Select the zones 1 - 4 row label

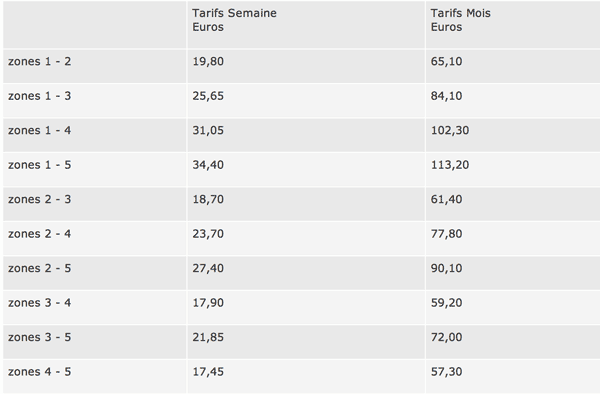(39, 130)
